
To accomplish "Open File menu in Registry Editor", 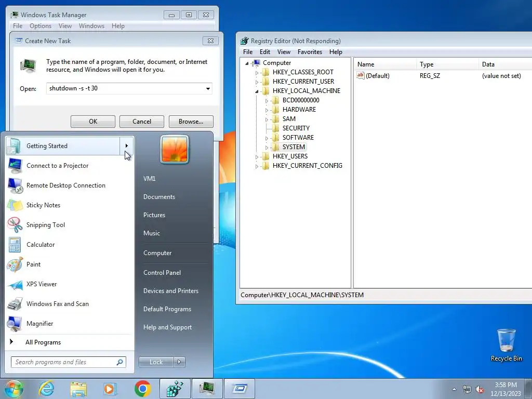I will click(248, 52).
